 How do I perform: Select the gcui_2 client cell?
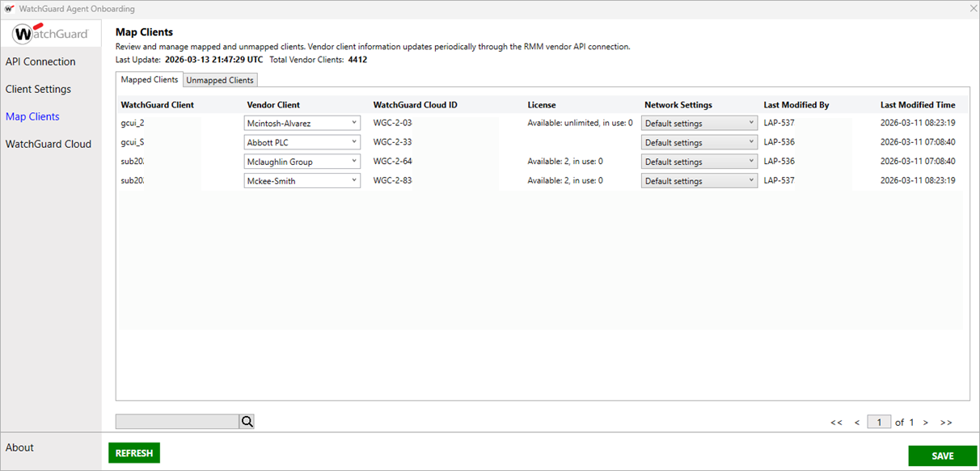point(133,123)
